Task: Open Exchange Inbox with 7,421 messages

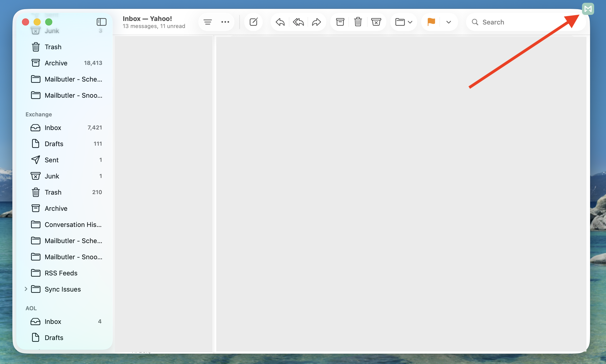Action: (64, 128)
